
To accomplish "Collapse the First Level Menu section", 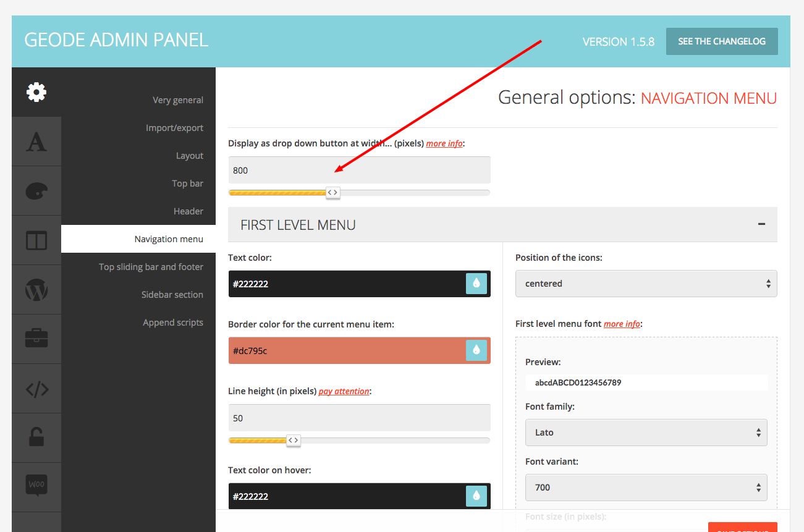I will (x=762, y=224).
